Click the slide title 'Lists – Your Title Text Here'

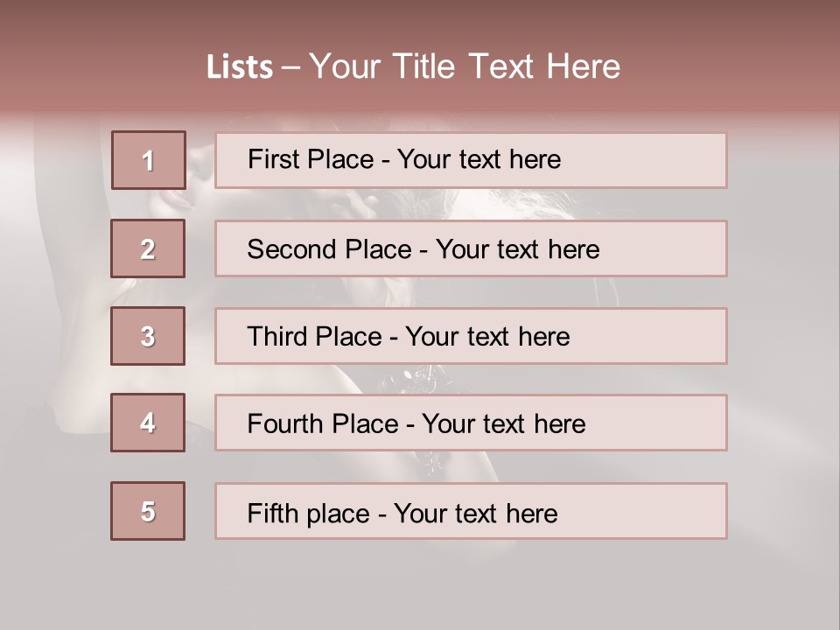click(x=413, y=66)
